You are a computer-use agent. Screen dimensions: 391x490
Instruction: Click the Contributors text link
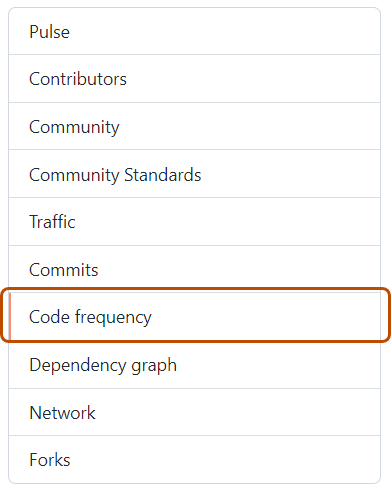(78, 79)
